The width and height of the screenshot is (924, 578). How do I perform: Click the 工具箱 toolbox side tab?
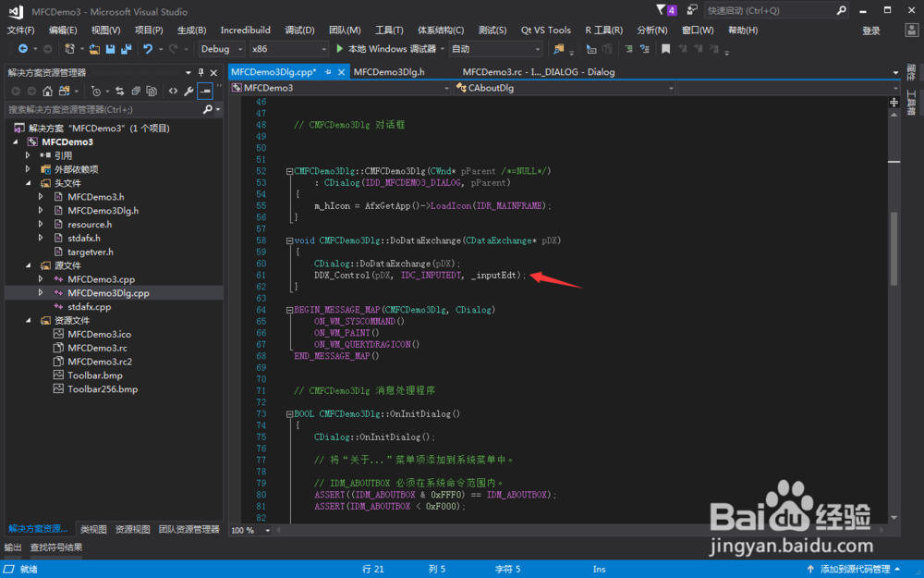tap(911, 103)
